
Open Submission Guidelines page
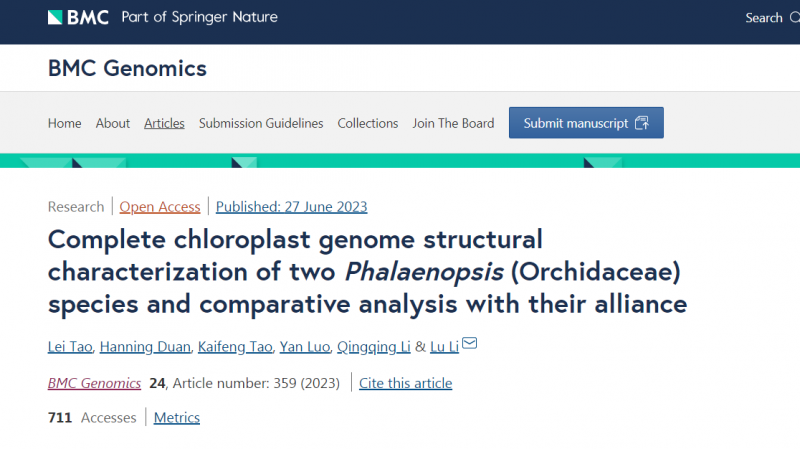pos(261,123)
